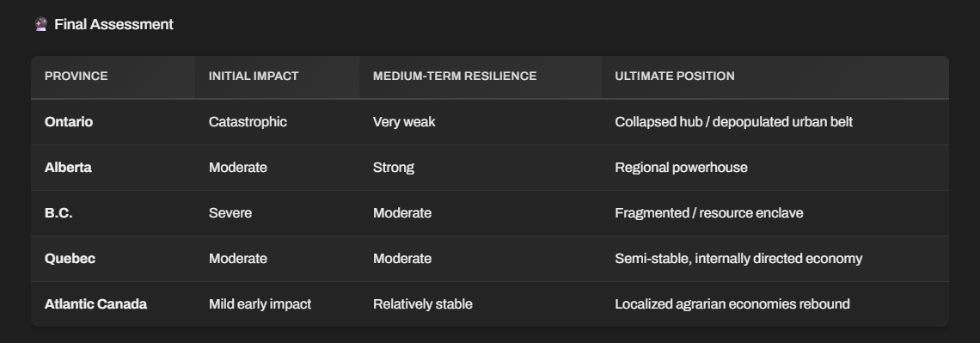Select the Ontario row label
Screen dimensions: 980x343
69,122
